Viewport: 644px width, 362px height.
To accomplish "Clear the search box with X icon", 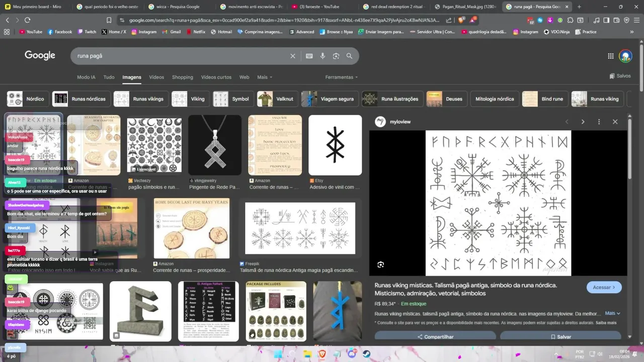I will [292, 56].
